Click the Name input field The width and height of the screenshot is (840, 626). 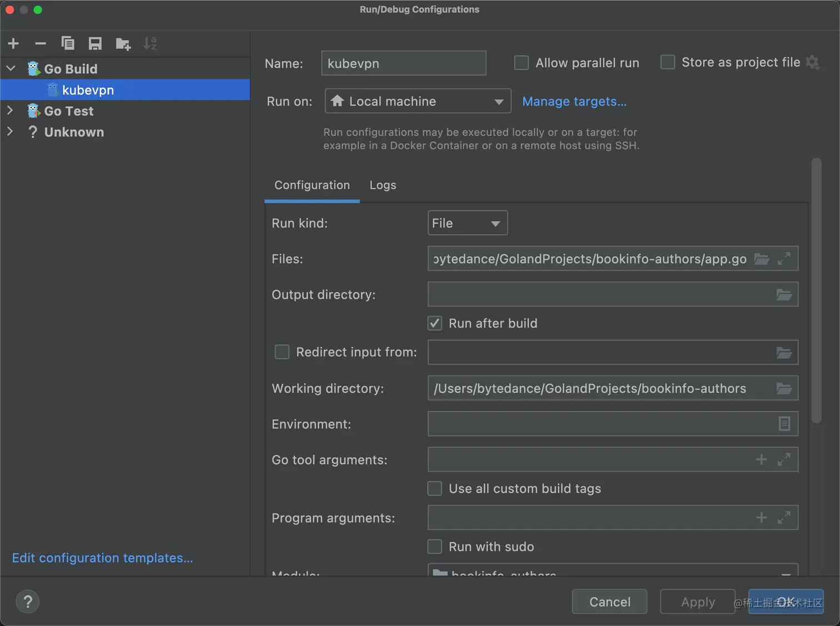click(x=403, y=63)
